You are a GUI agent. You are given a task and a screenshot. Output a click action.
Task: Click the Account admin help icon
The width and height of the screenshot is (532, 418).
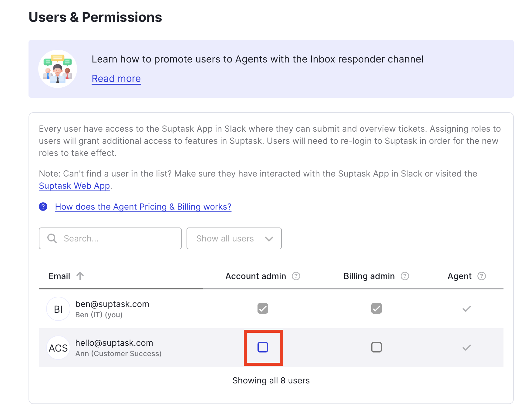[296, 276]
